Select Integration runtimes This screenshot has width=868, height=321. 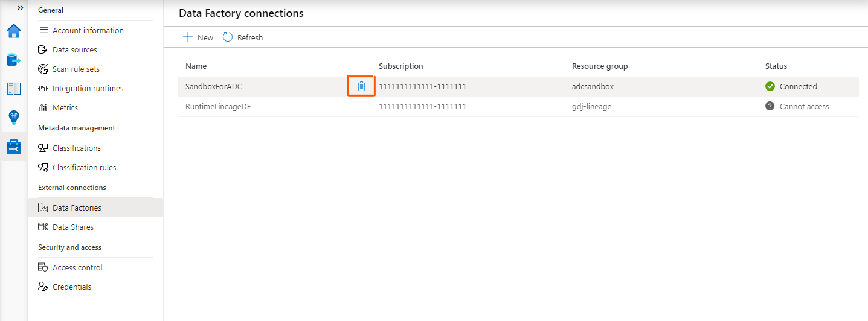[88, 88]
